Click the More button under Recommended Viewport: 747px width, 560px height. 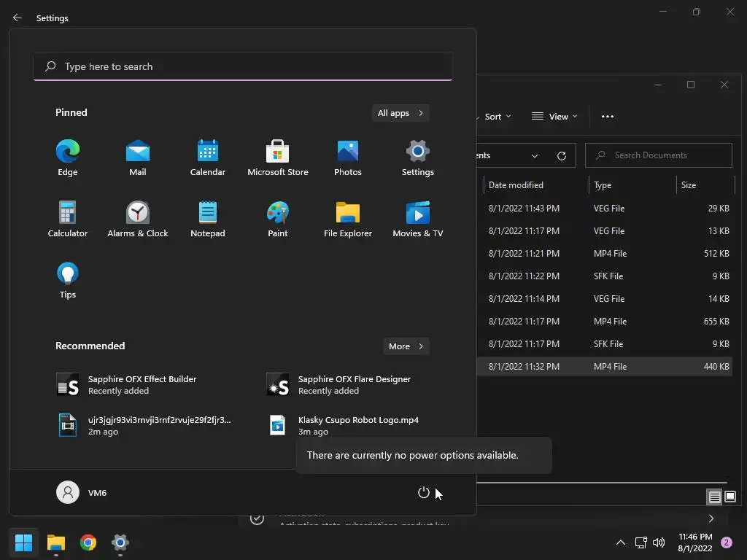pos(406,346)
